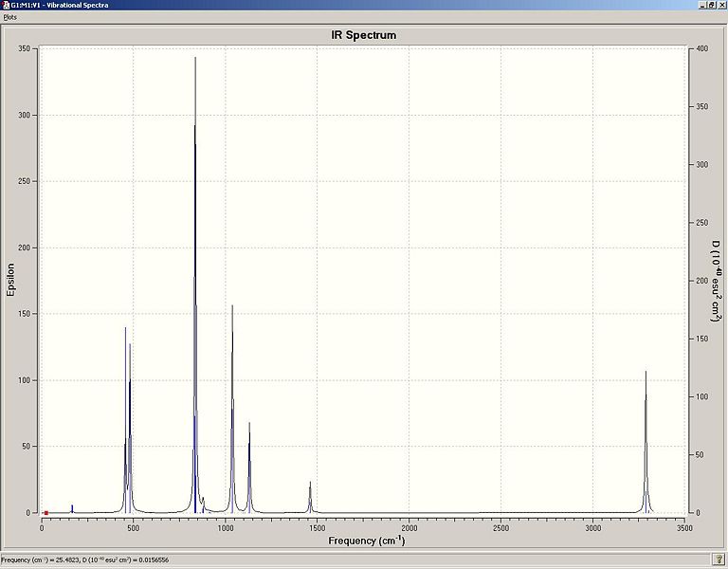Pick the peak just above 1000 cm-1
This screenshot has width=728, height=569.
tap(232, 409)
